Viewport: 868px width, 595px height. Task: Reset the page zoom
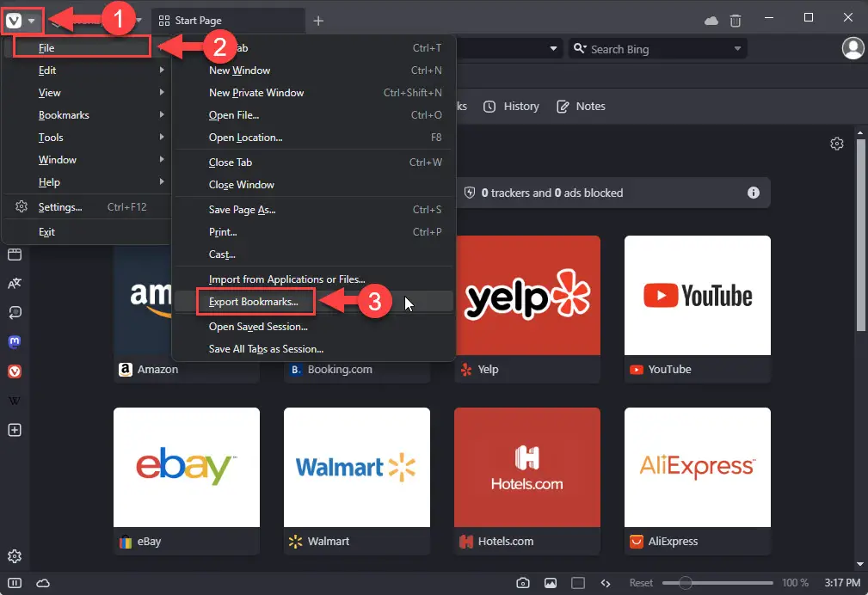641,583
